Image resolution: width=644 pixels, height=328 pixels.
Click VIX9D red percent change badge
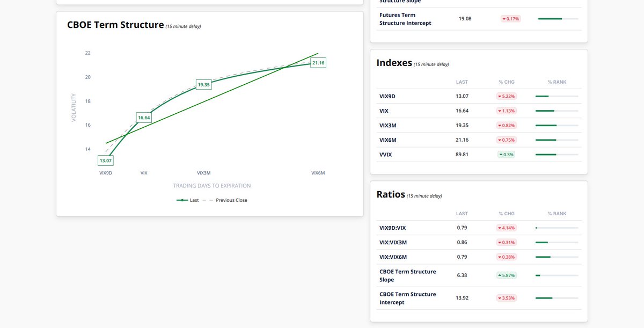pos(506,97)
